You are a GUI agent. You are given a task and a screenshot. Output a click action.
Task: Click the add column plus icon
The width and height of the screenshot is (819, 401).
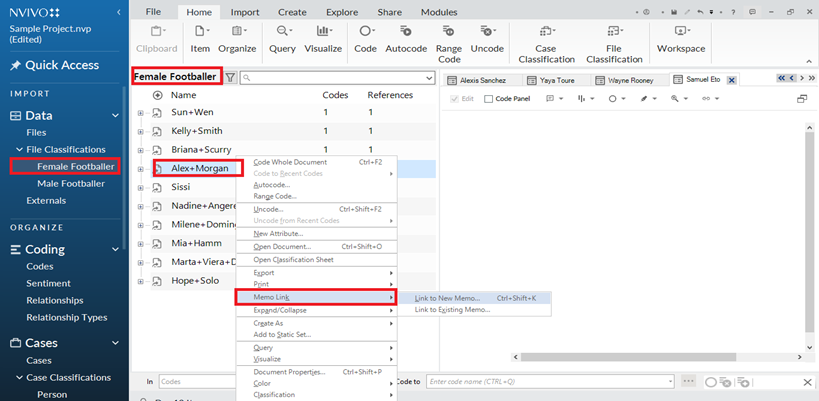157,95
